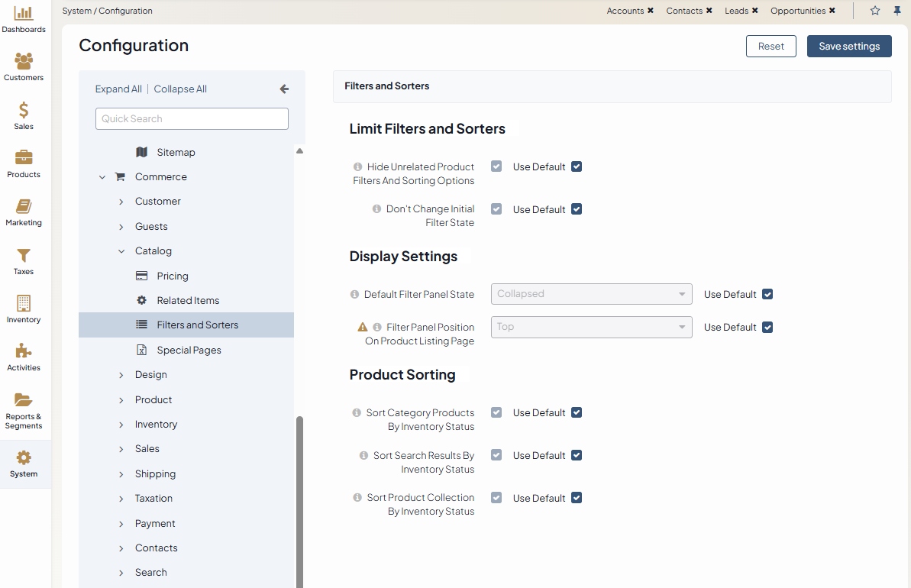This screenshot has height=588, width=911.
Task: Click warning icon beside Filter Panel Position
Action: pyautogui.click(x=363, y=327)
